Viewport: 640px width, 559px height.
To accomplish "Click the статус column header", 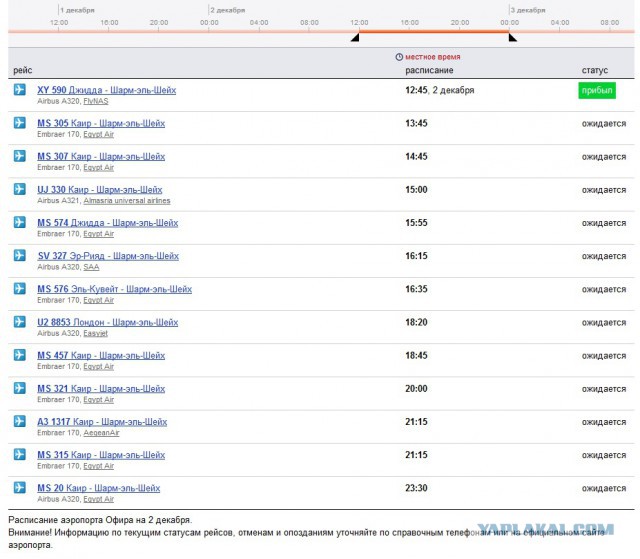I will (595, 70).
